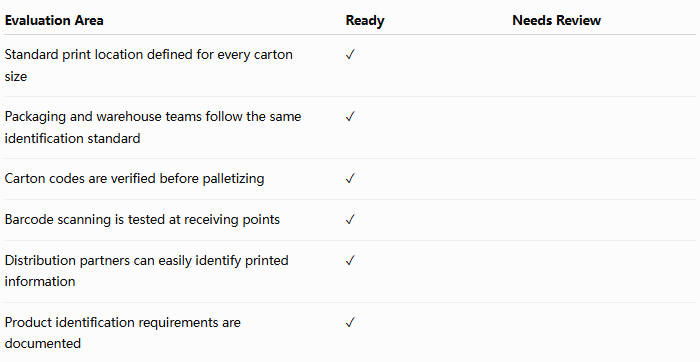Click the checkmark for product identification requirements
Screen dimensions: 700x362
(x=350, y=322)
